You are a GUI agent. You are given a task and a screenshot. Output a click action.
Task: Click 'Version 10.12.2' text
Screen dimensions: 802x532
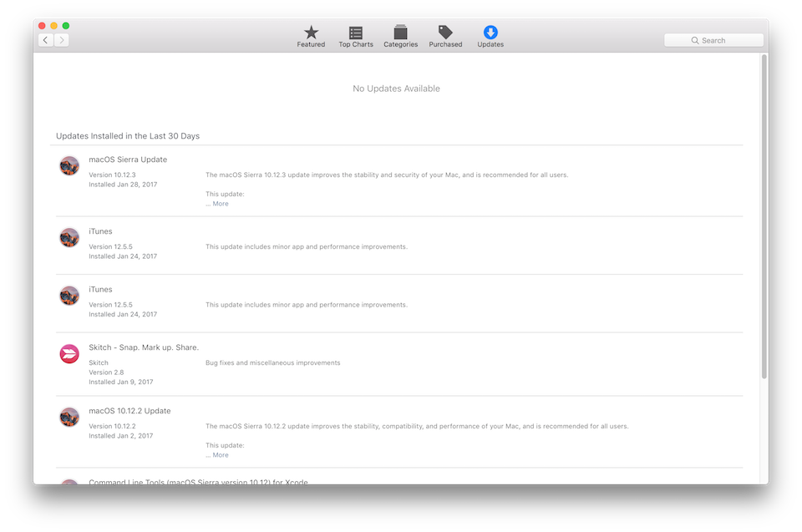point(112,426)
